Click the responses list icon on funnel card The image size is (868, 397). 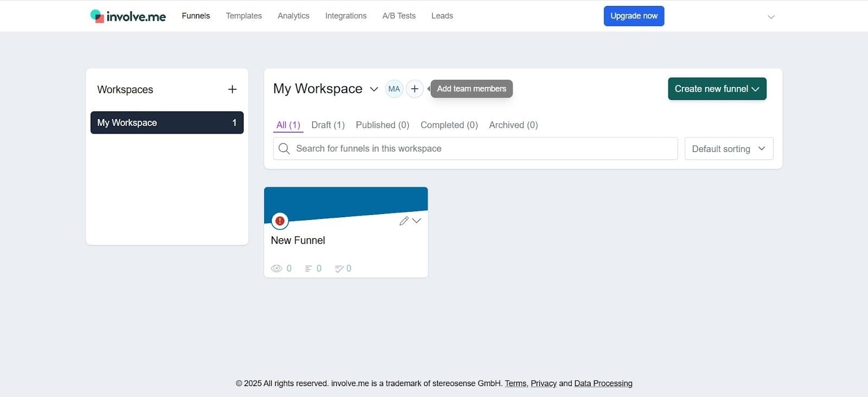click(308, 268)
